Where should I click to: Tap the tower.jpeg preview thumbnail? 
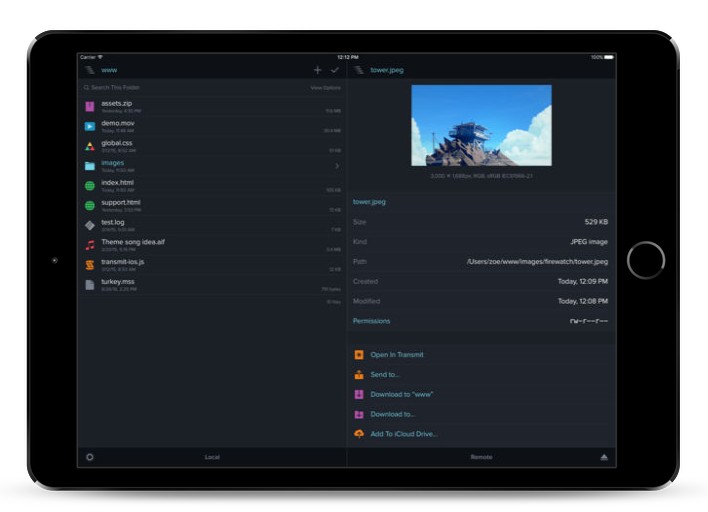[x=481, y=125]
